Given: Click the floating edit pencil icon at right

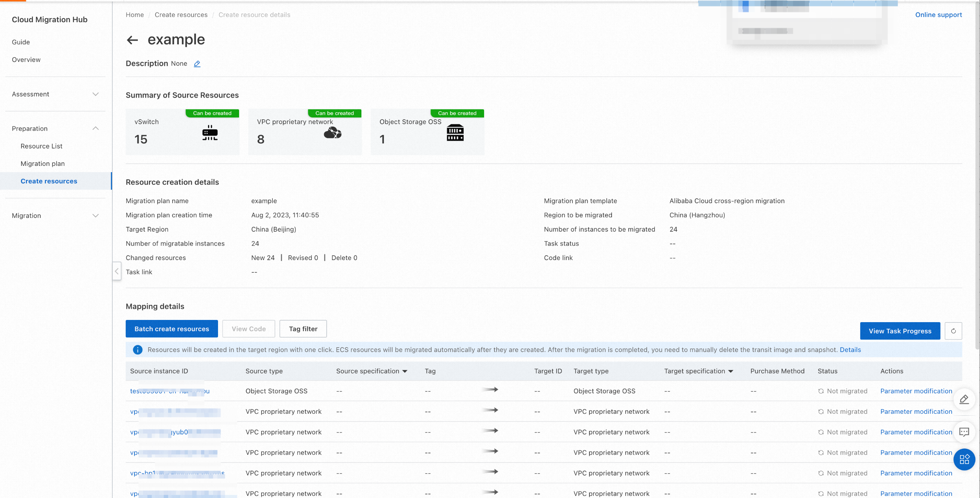Looking at the screenshot, I should tap(964, 399).
